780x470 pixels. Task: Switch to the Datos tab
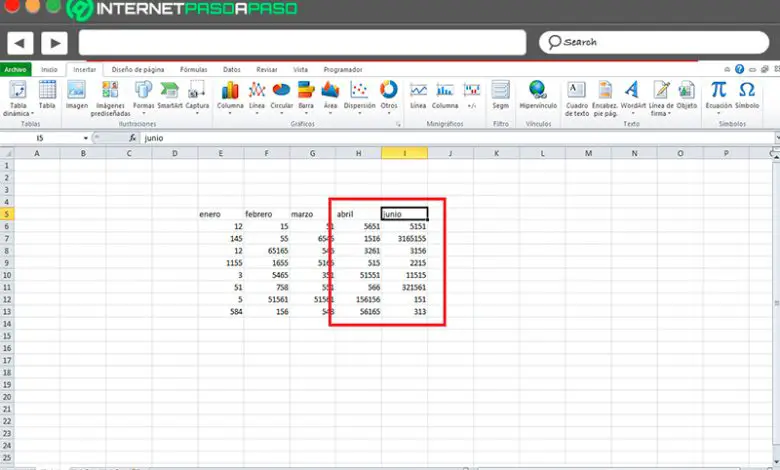point(231,70)
